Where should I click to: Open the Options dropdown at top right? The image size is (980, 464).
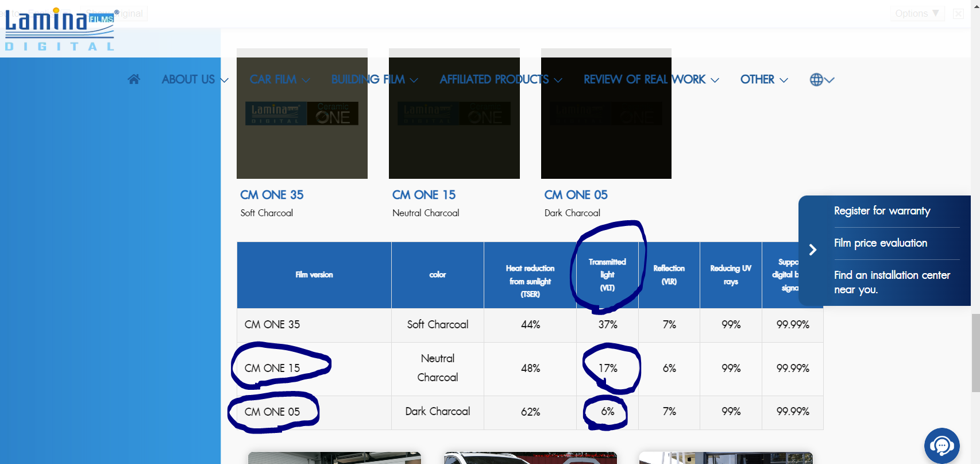click(x=917, y=13)
